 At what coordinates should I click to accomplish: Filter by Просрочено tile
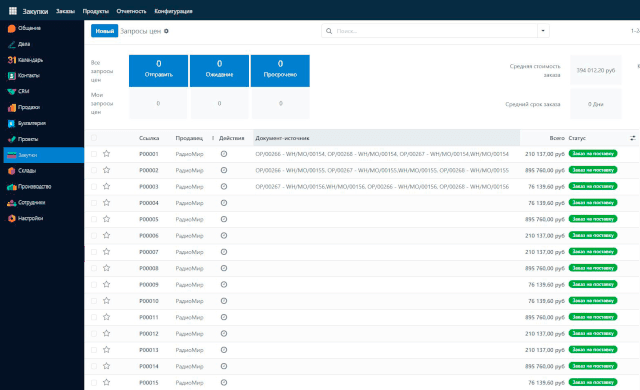tap(280, 71)
